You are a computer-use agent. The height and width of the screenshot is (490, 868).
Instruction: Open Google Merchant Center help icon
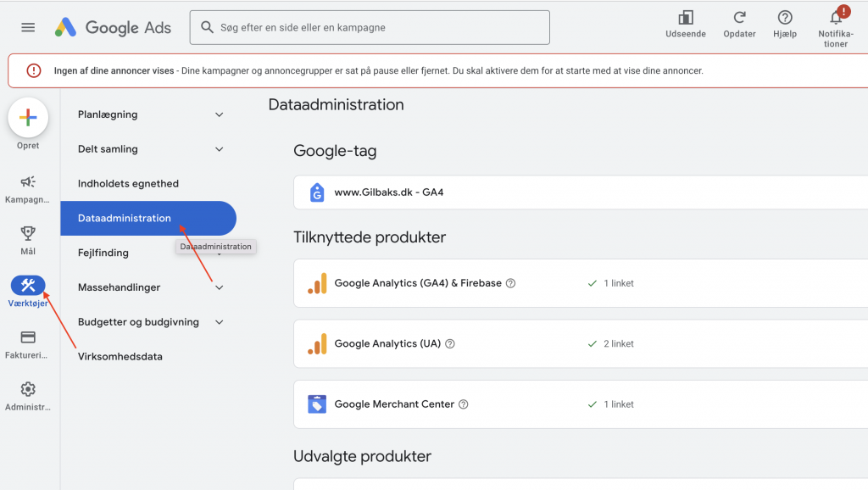click(x=463, y=404)
